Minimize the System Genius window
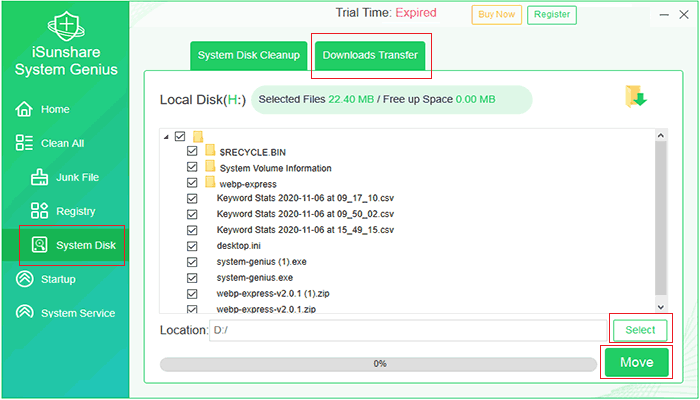 [664, 15]
